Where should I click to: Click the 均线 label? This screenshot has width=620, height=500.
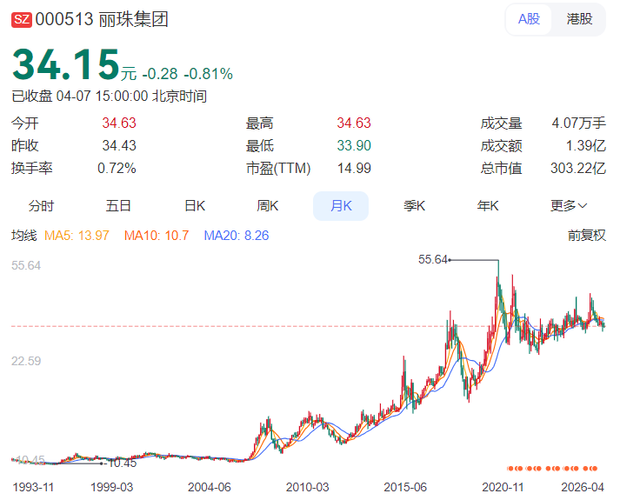[x=24, y=236]
